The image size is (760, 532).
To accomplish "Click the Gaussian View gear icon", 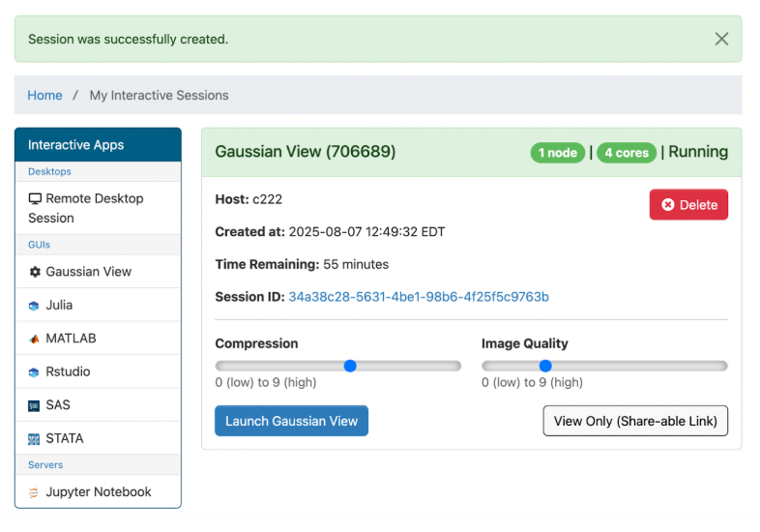I will (x=35, y=272).
